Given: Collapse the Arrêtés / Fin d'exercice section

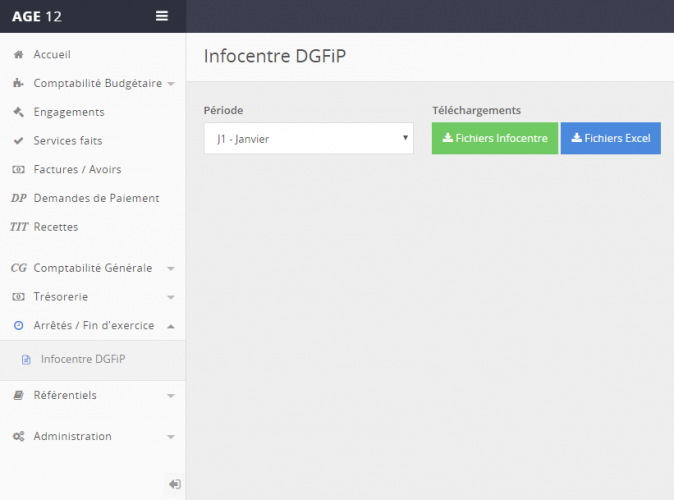Looking at the screenshot, I should coord(171,326).
